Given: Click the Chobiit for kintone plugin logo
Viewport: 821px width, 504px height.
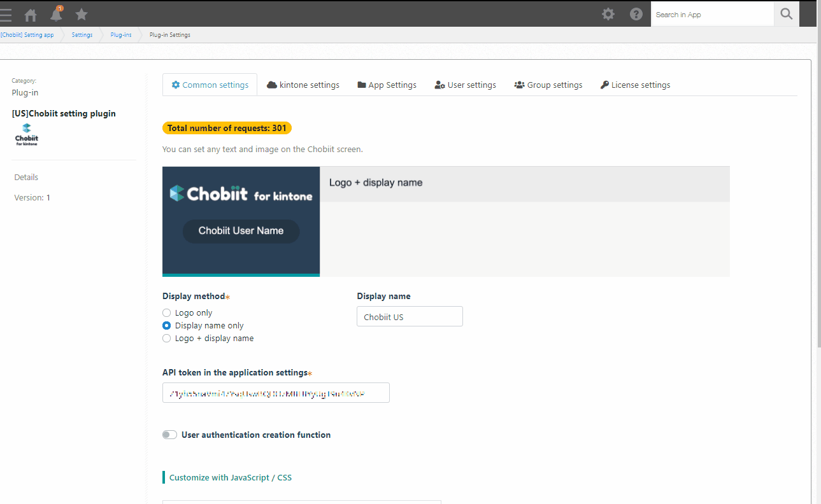Looking at the screenshot, I should 27,134.
